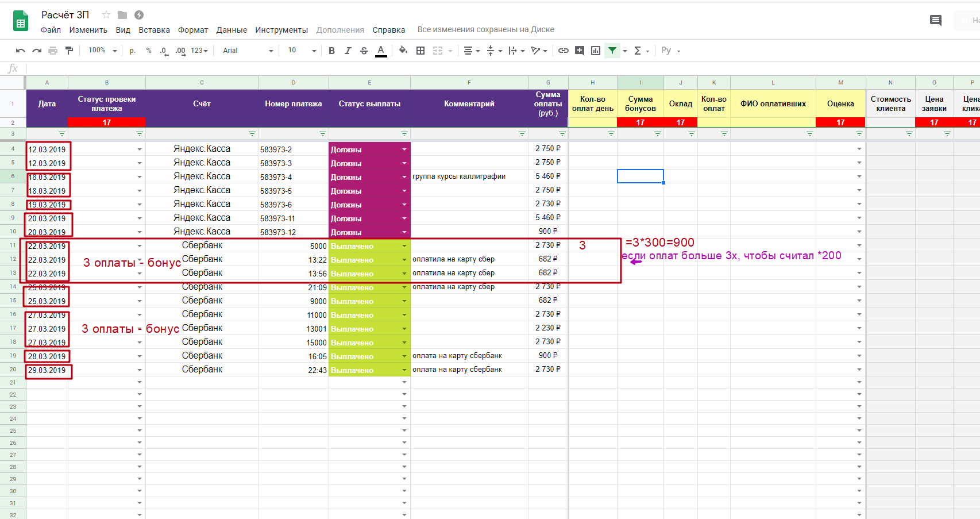Toggle bold formatting

[x=331, y=51]
